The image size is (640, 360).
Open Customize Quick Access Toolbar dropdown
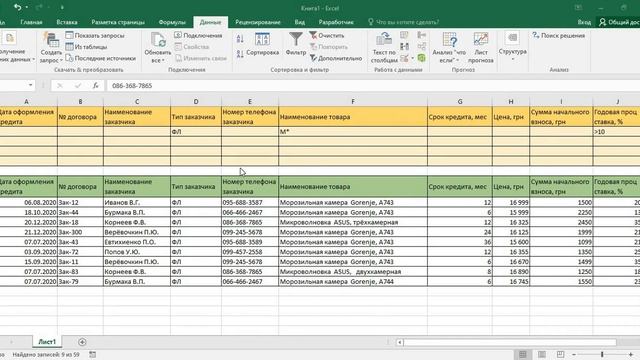[62, 7]
